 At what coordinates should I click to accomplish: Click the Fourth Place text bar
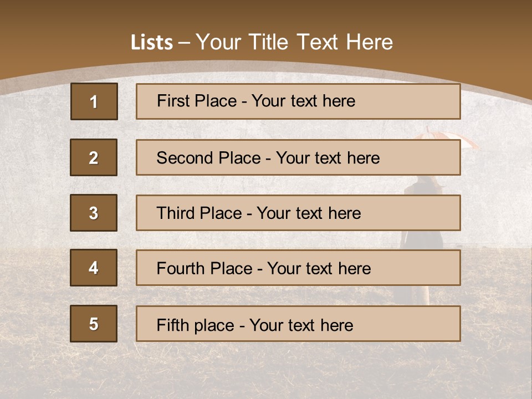point(298,268)
